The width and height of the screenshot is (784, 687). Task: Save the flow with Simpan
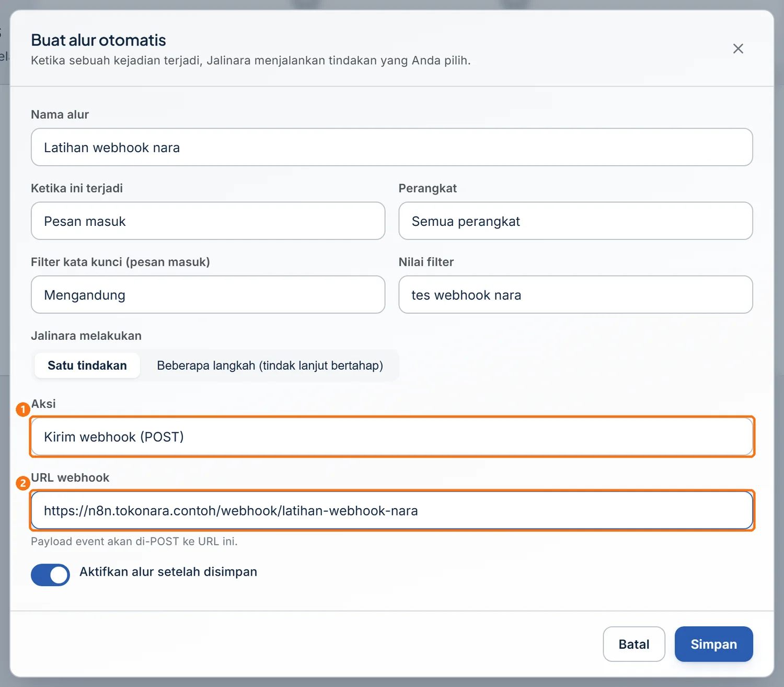[x=713, y=644]
